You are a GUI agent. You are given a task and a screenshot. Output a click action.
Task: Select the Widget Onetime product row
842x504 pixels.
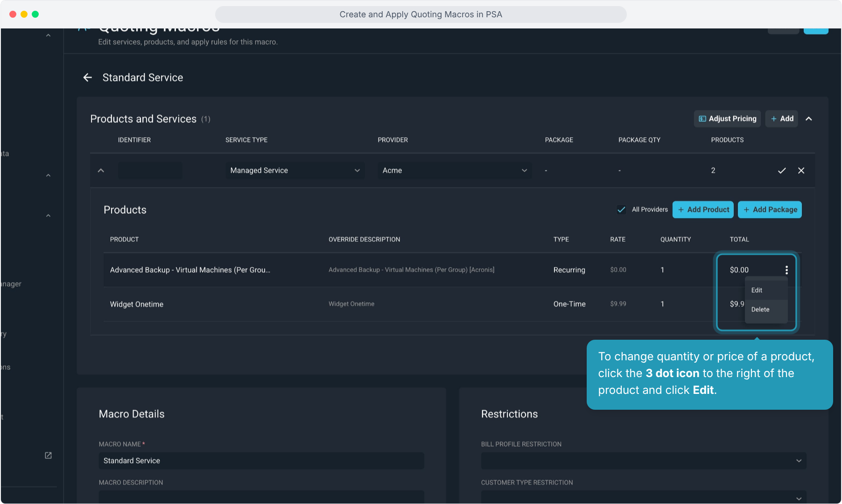[411, 304]
